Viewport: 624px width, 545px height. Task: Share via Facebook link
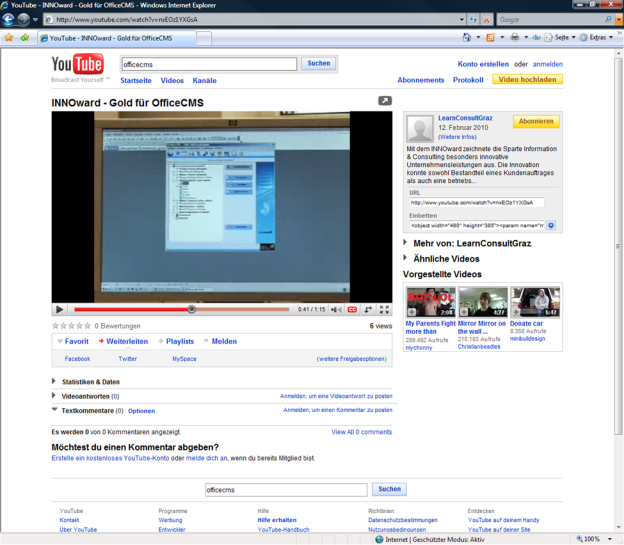tap(77, 359)
